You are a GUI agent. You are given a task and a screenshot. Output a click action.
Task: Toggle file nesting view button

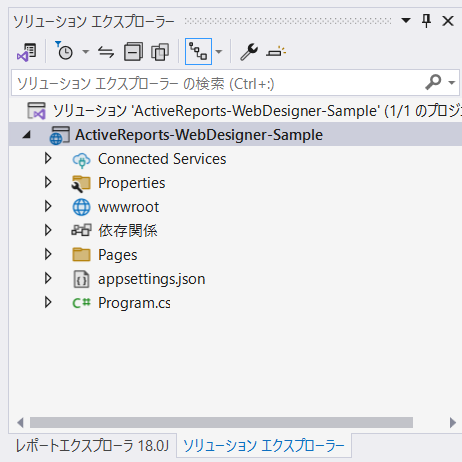[x=198, y=52]
